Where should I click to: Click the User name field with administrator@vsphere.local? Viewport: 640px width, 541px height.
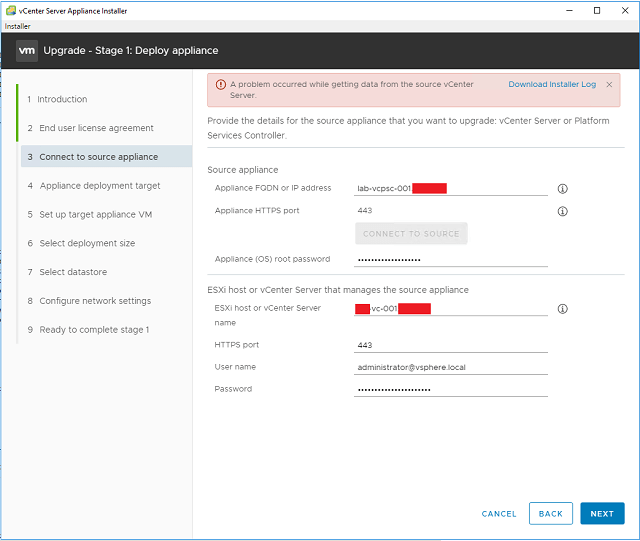(x=451, y=367)
